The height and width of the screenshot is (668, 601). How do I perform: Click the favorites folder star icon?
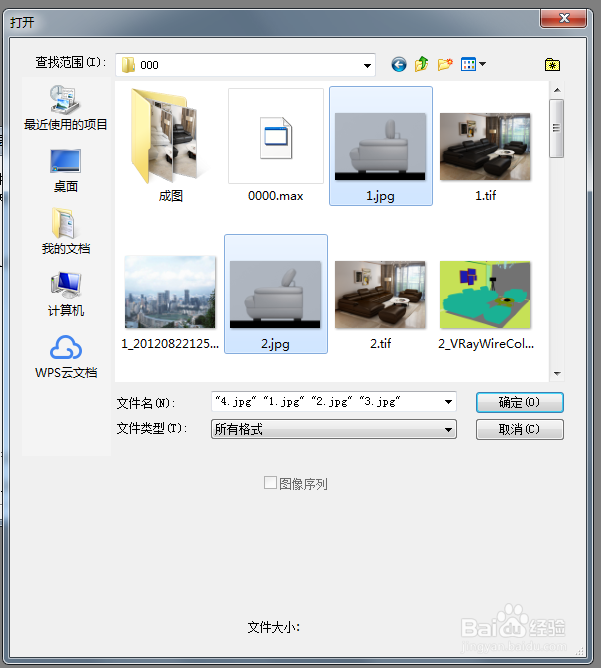(x=552, y=65)
